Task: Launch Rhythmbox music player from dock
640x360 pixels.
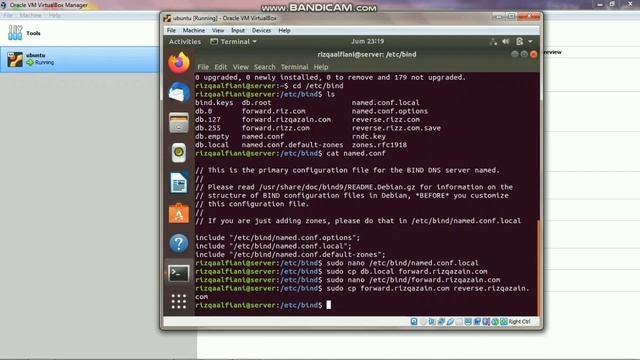Action: (179, 153)
